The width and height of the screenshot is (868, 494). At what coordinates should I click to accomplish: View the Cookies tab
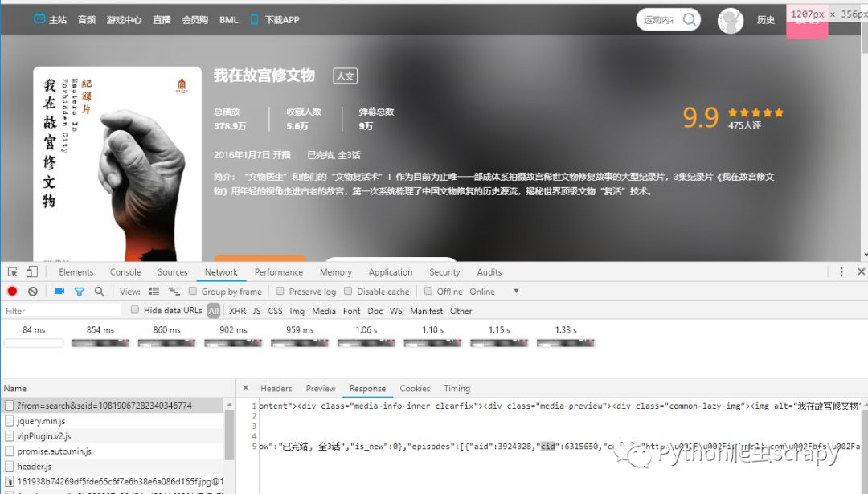tap(415, 388)
